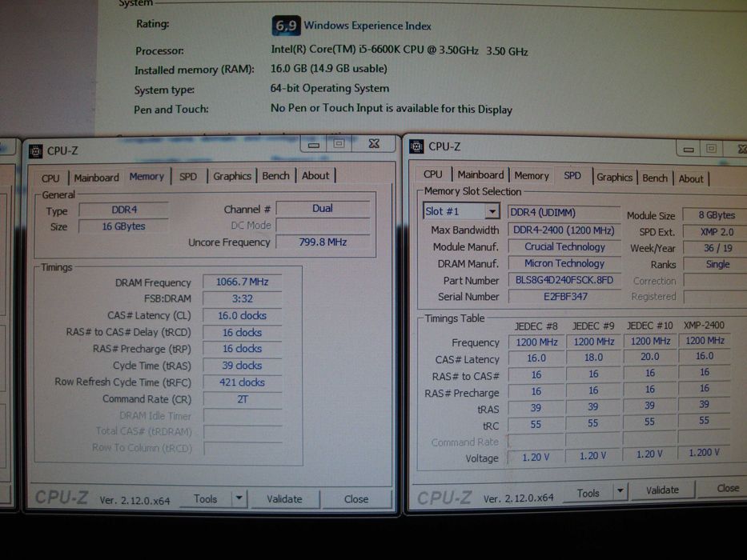
Task: Click the Command Rate value 2T
Action: point(242,399)
